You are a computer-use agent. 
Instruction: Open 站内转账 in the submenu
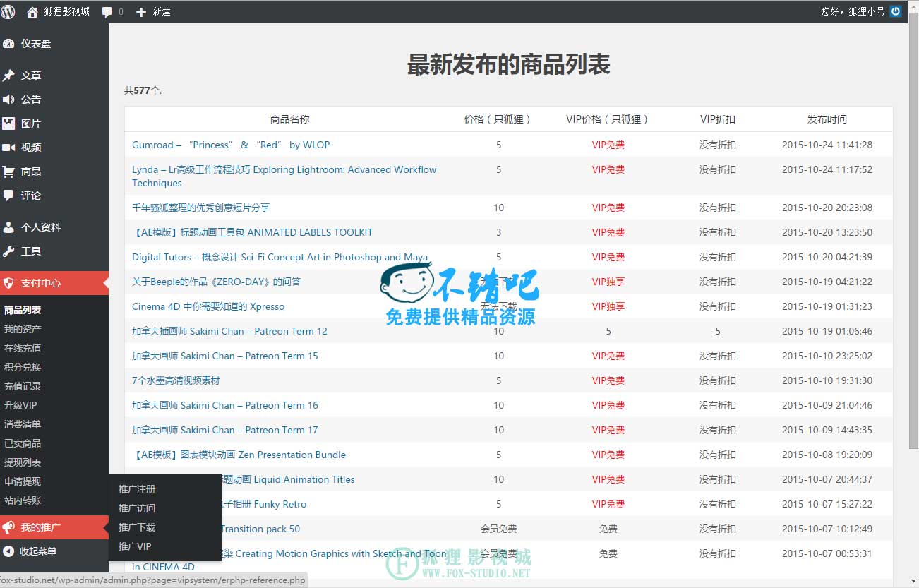23,500
